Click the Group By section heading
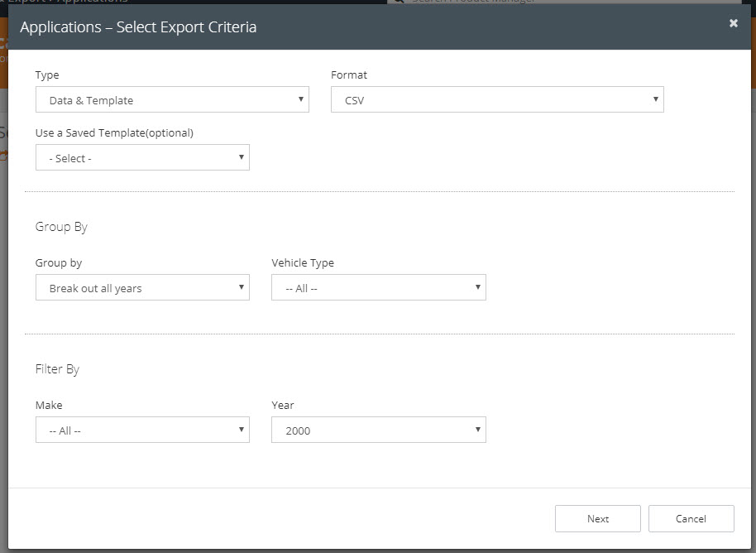 [x=61, y=227]
